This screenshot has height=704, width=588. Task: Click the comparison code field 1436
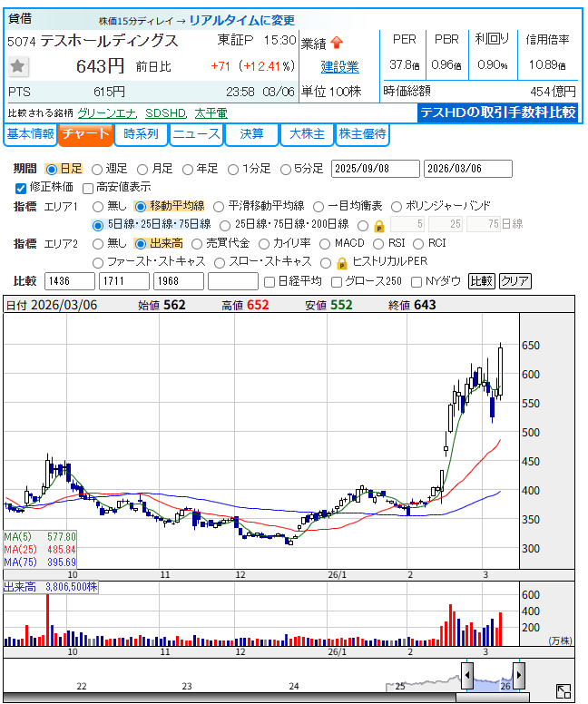(70, 281)
